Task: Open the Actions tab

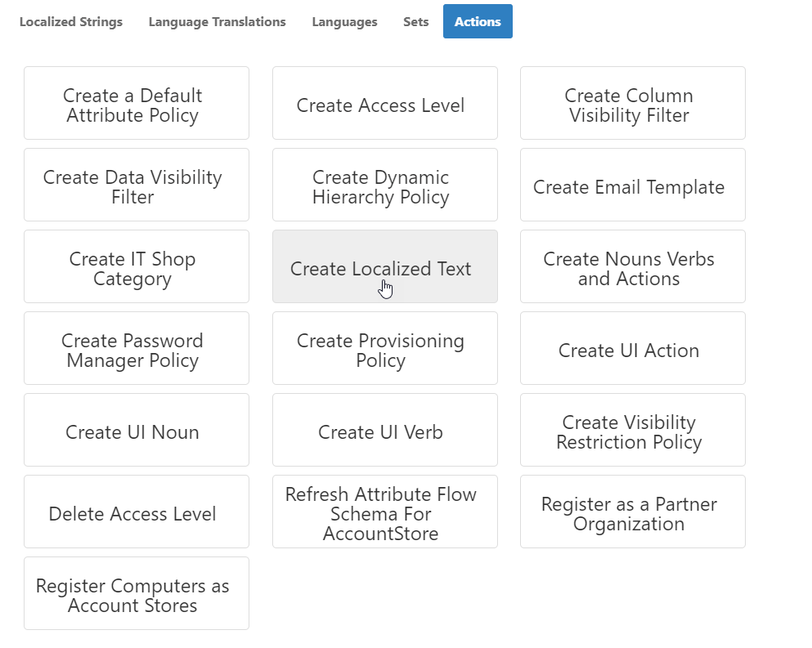Action: click(x=478, y=21)
